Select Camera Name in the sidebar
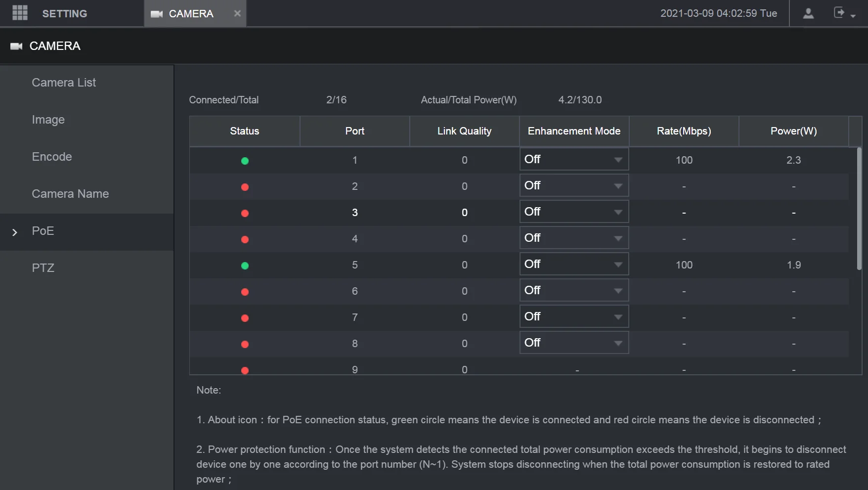This screenshot has width=868, height=490. 70,194
